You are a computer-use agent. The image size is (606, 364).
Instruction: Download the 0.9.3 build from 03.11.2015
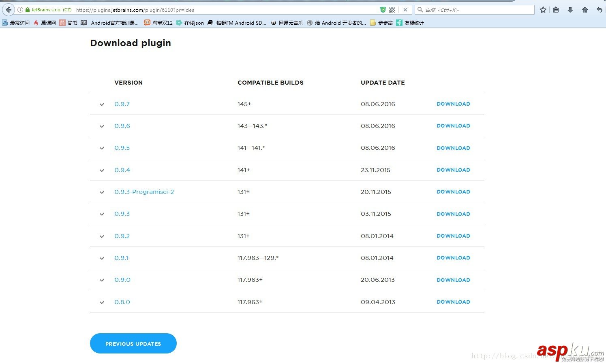453,214
